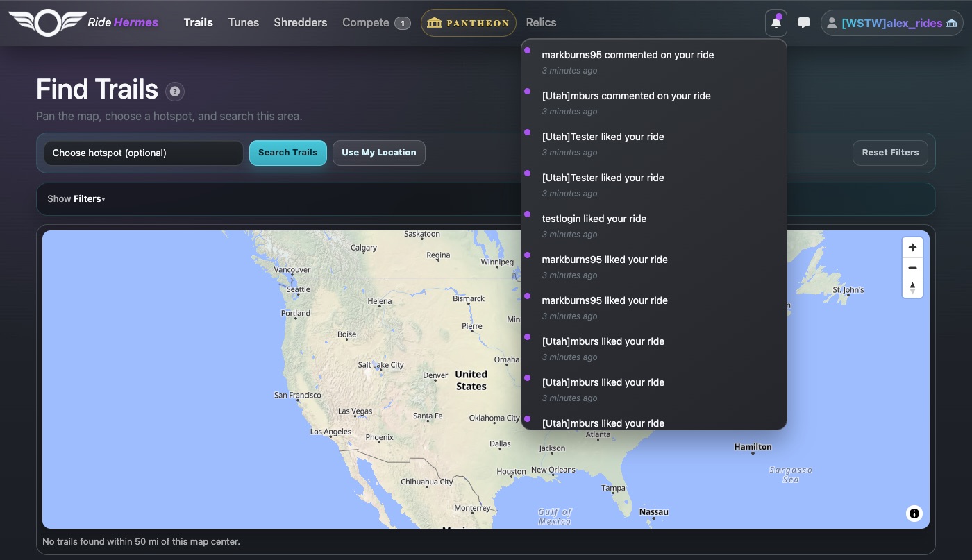Click the Calgary label on the map
This screenshot has width=972, height=560.
click(364, 248)
